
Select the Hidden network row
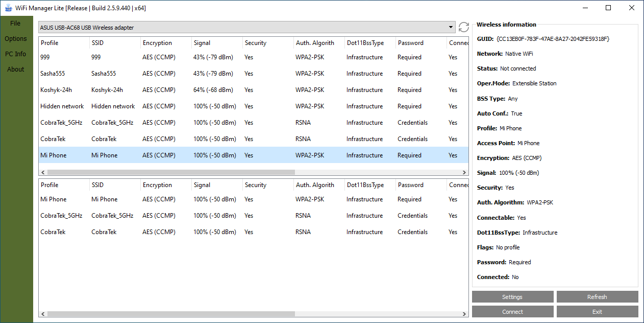point(254,106)
